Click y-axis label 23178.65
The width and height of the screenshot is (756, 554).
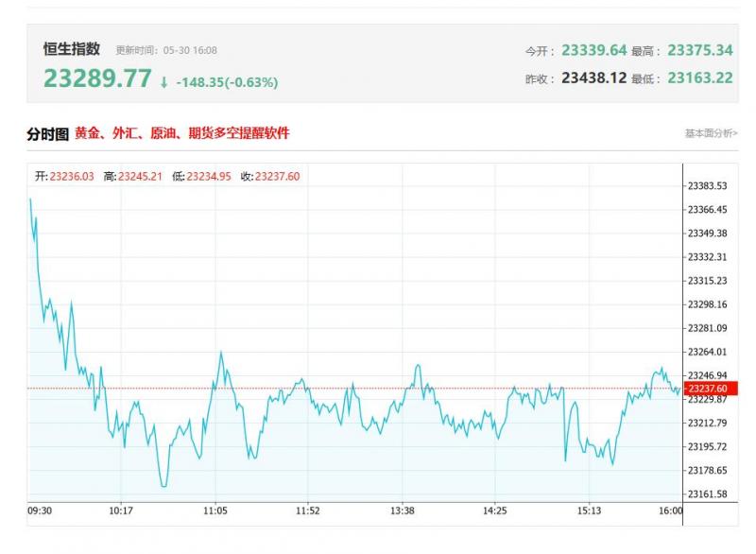coord(707,470)
